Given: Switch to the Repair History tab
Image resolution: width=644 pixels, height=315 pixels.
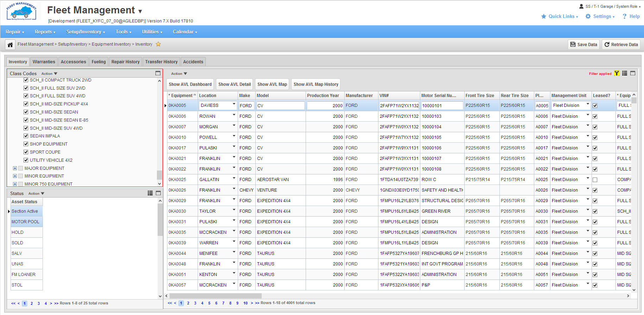Looking at the screenshot, I should tap(126, 62).
